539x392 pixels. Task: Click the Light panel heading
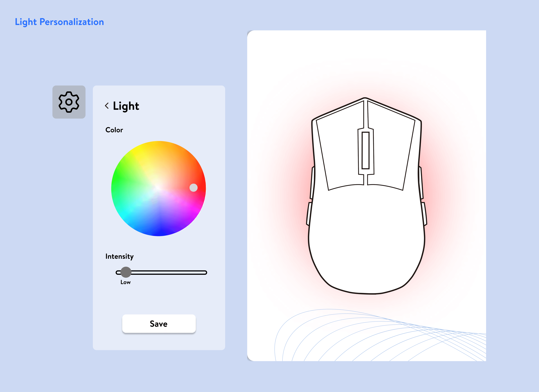[126, 106]
